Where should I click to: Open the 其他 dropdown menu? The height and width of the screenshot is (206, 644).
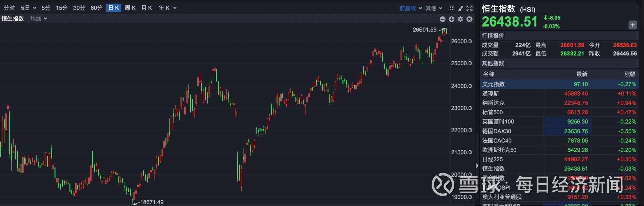434,8
